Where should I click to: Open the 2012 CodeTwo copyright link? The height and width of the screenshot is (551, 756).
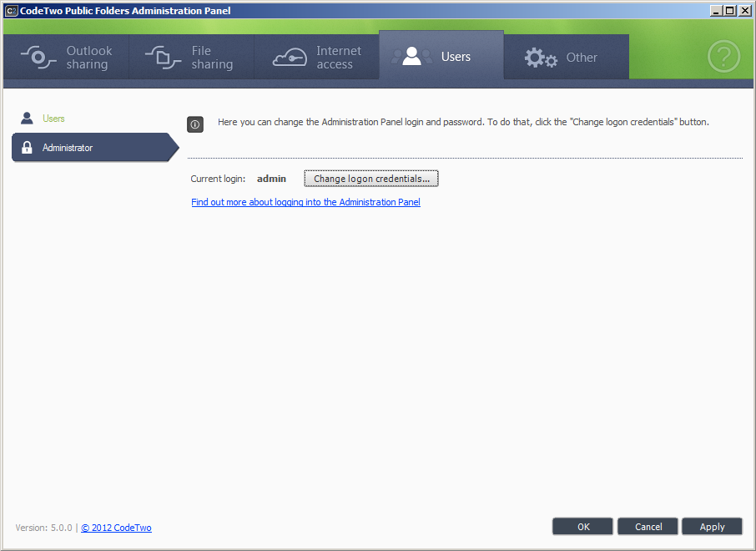point(116,528)
